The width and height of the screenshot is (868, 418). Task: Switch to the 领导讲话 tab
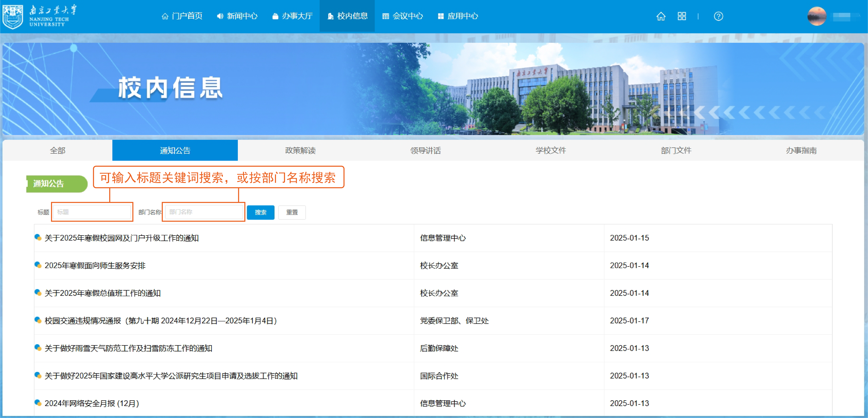pyautogui.click(x=426, y=150)
